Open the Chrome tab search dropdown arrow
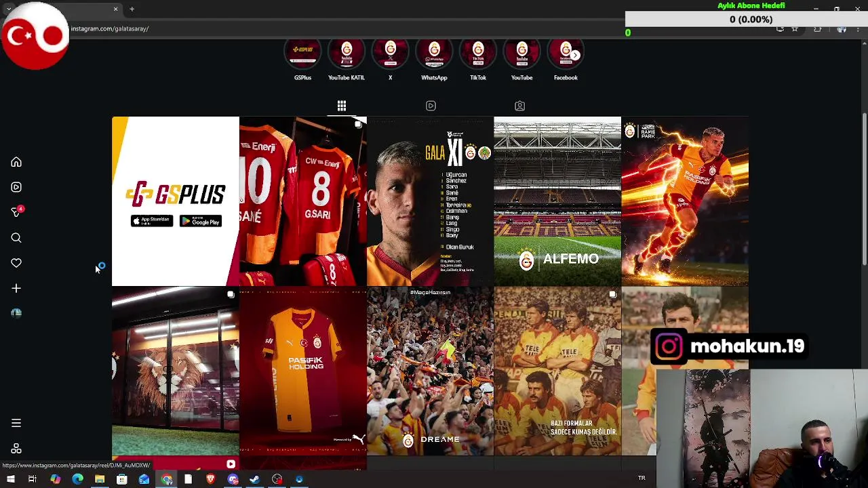The width and height of the screenshot is (868, 488). [9, 9]
